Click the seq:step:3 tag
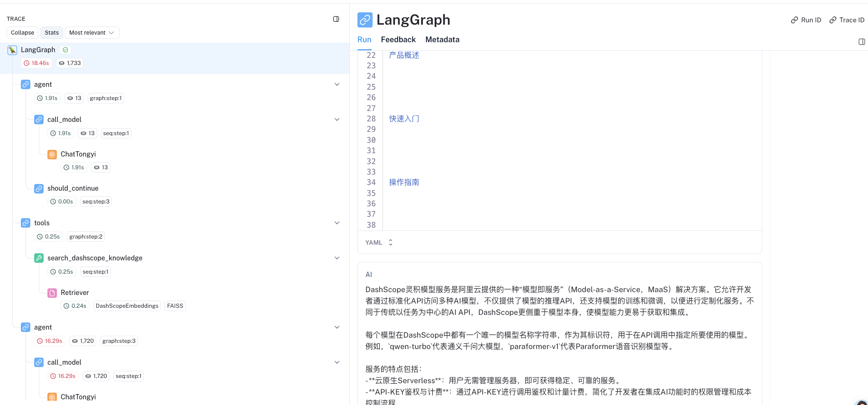The height and width of the screenshot is (405, 868). pos(96,202)
